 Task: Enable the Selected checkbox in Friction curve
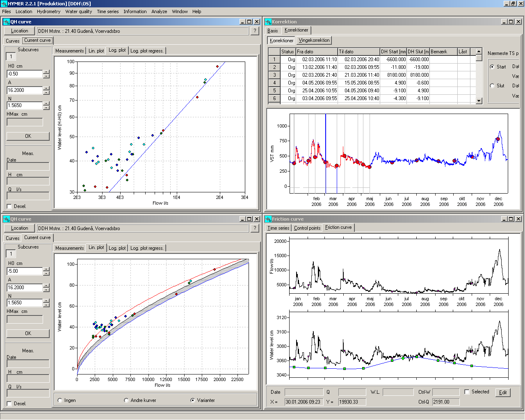tap(467, 392)
